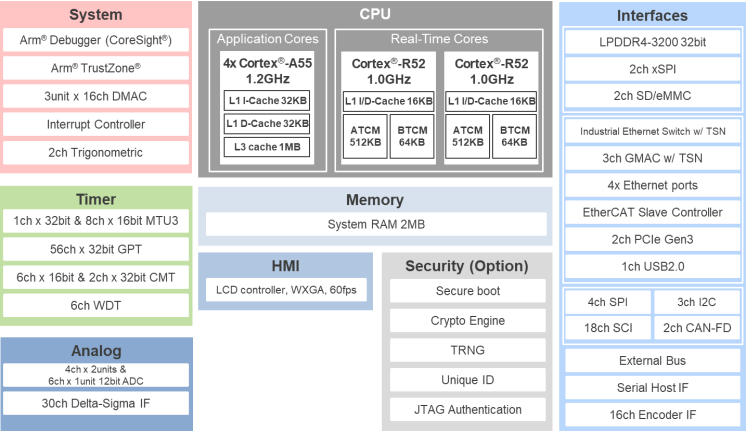746x431 pixels.
Task: Click the 4x Cortex-A55 1.2GHz label
Action: [x=266, y=70]
